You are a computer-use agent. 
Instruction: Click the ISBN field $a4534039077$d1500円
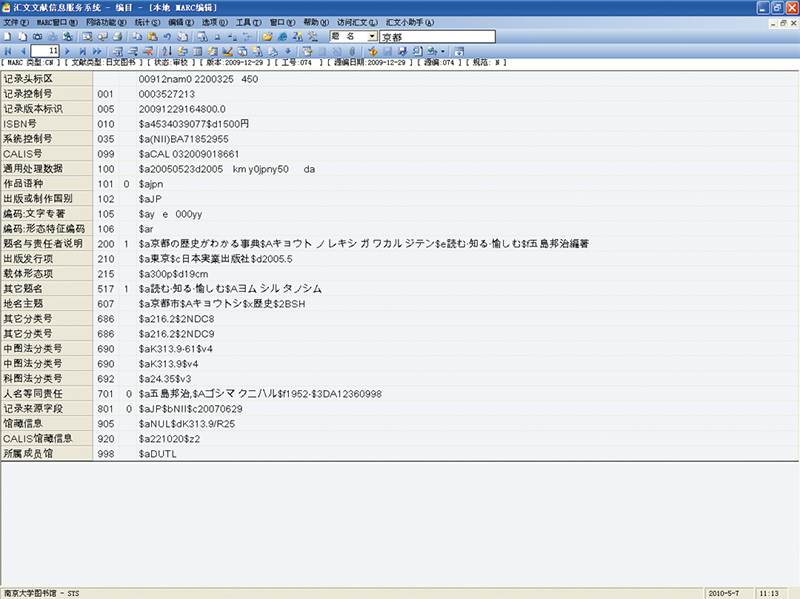(194, 124)
